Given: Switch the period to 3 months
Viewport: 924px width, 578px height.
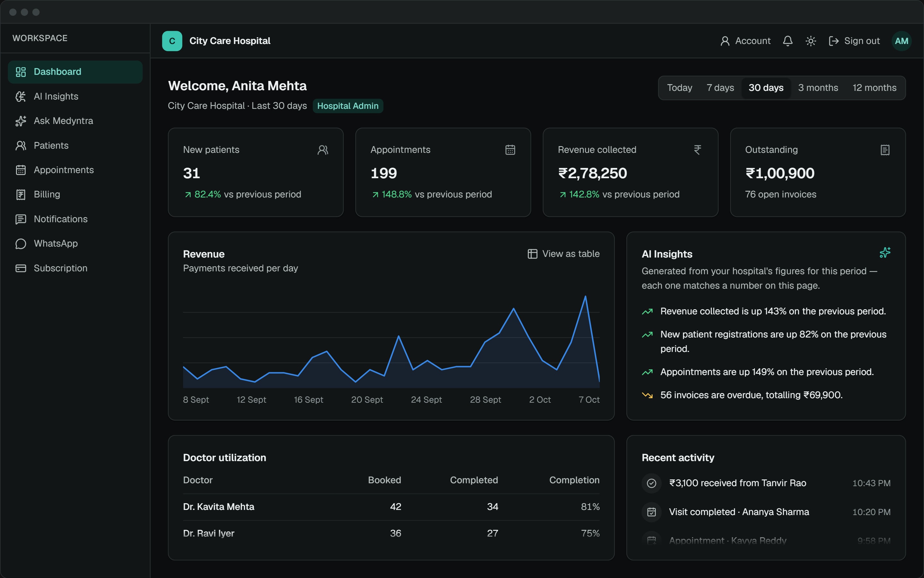Looking at the screenshot, I should pyautogui.click(x=818, y=88).
